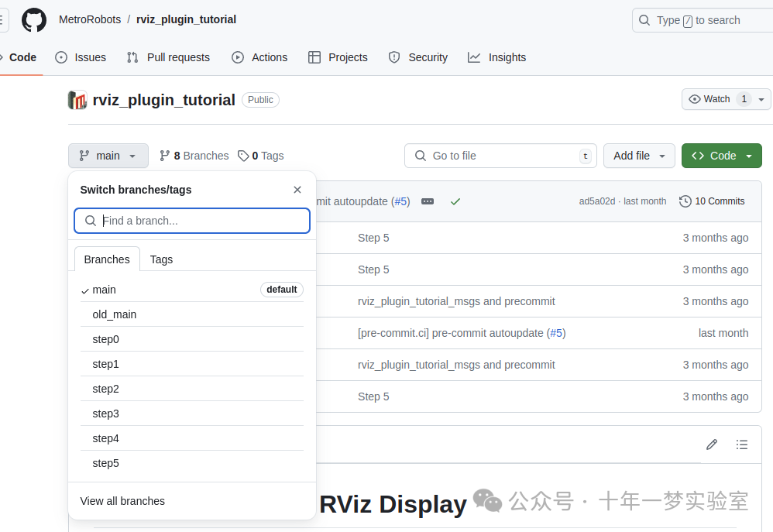Click the 'Public' visibility label

tap(260, 100)
